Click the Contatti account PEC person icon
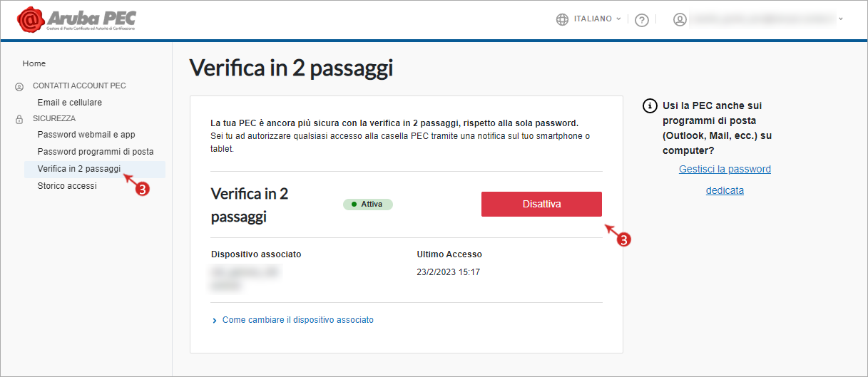868x377 pixels. (19, 86)
